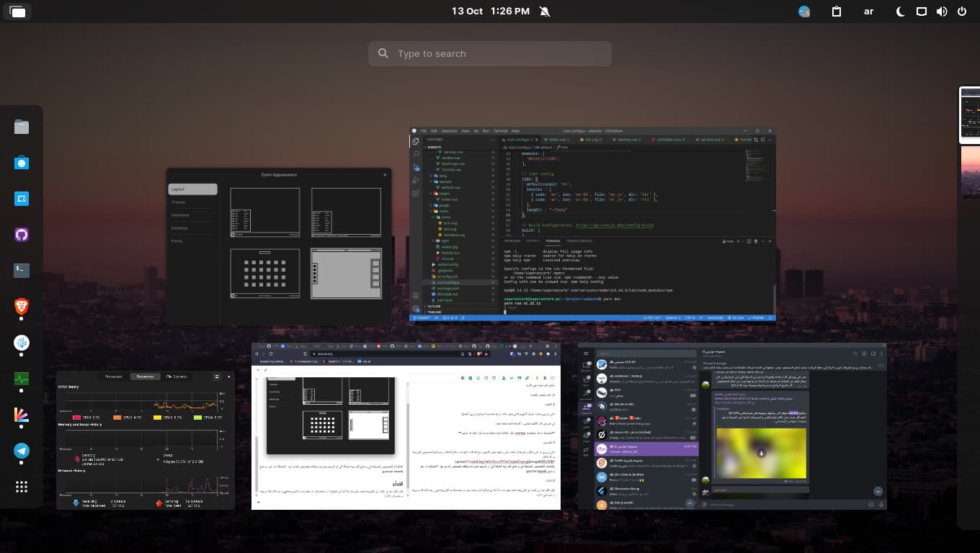980x553 pixels.
Task: Open the clipboard indicator menu
Action: click(837, 12)
